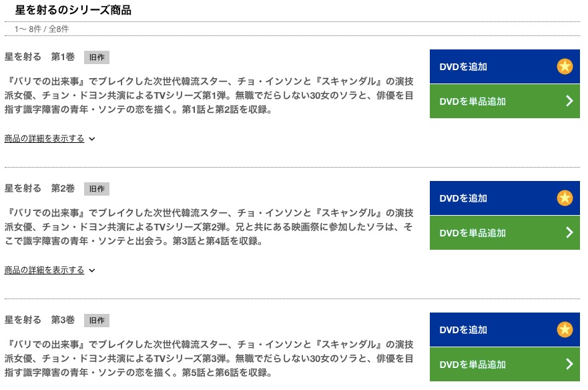The image size is (588, 390).
Task: Click the chevron beside 第2巻 details link
Action: click(x=92, y=270)
